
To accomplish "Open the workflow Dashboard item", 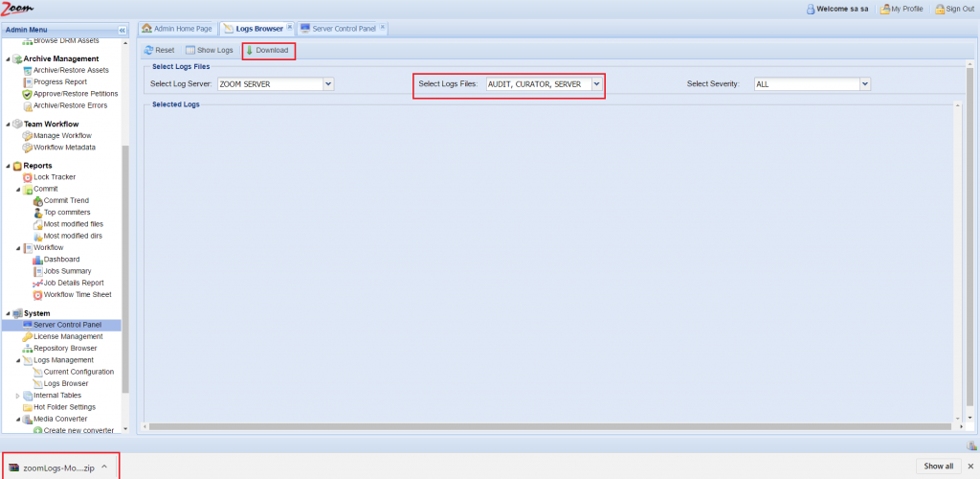I will (61, 260).
